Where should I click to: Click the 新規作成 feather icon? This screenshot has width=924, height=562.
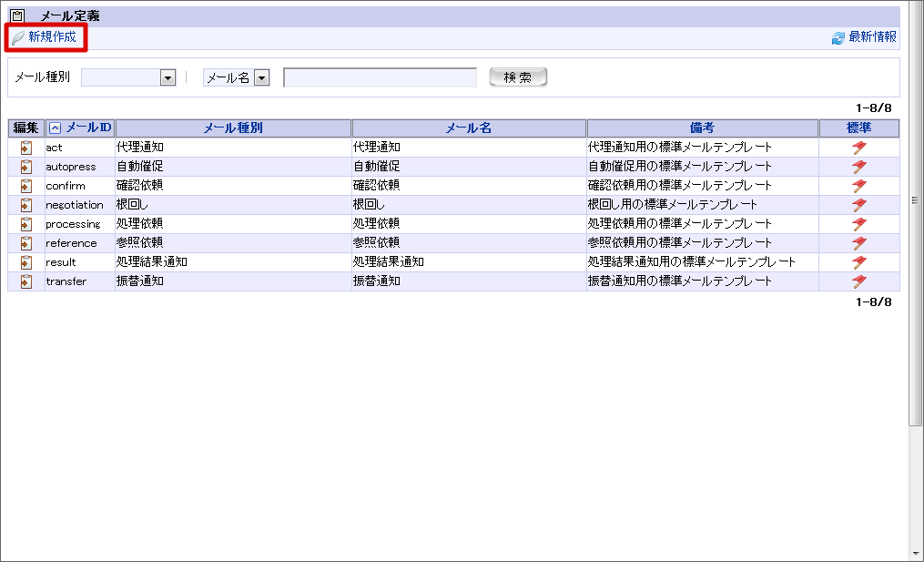[18, 37]
